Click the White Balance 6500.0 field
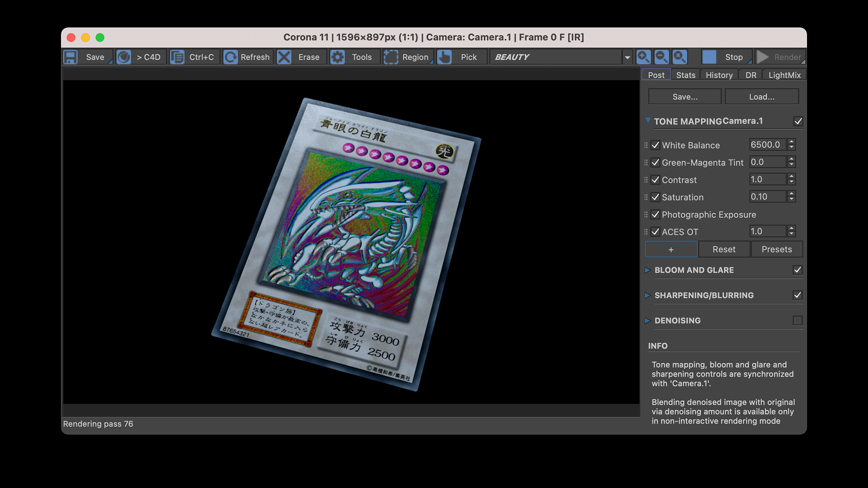This screenshot has height=488, width=868. click(768, 145)
